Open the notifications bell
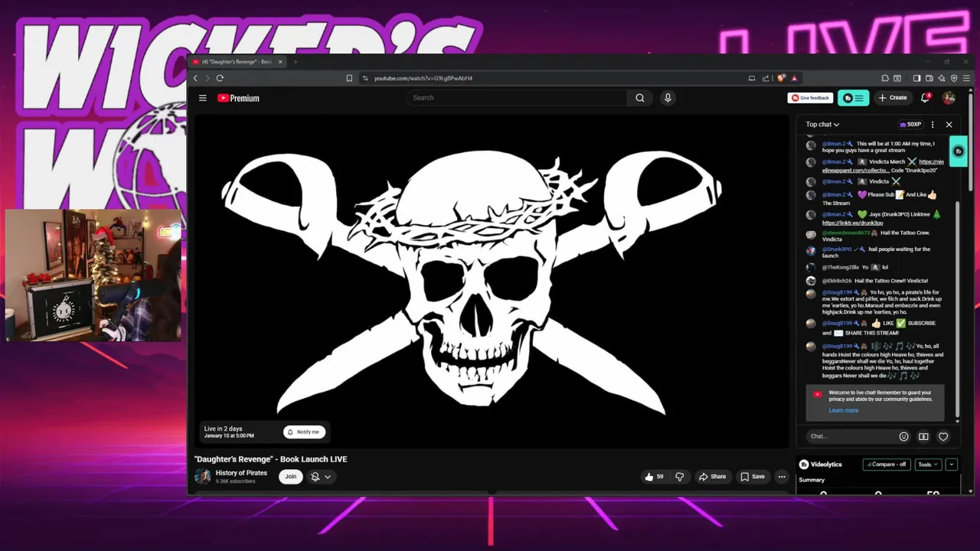The height and width of the screenshot is (551, 980). (x=925, y=98)
